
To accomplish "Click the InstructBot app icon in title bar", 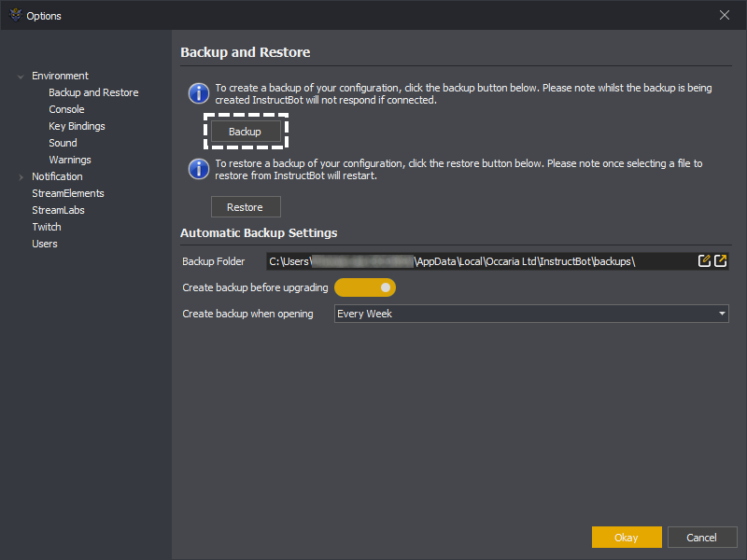I will pyautogui.click(x=16, y=15).
